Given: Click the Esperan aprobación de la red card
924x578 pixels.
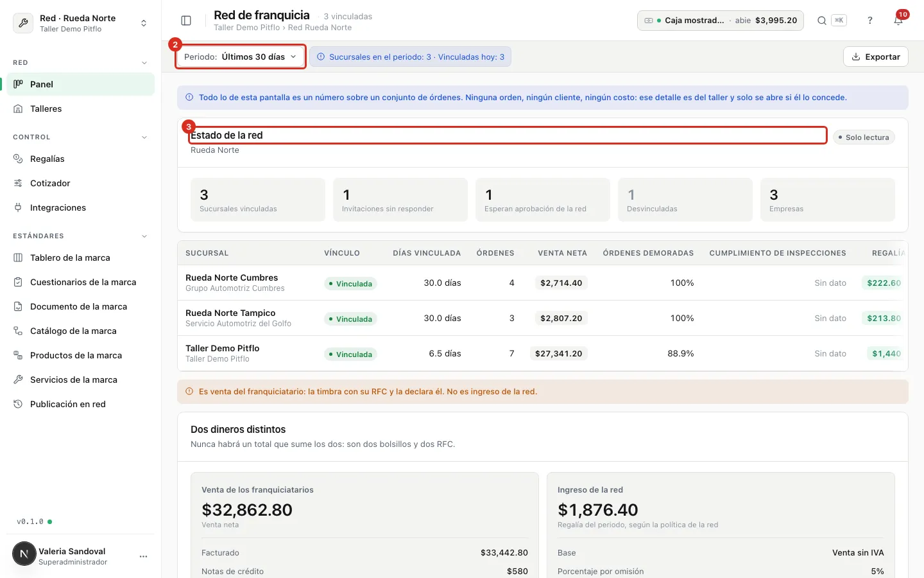Looking at the screenshot, I should point(543,200).
